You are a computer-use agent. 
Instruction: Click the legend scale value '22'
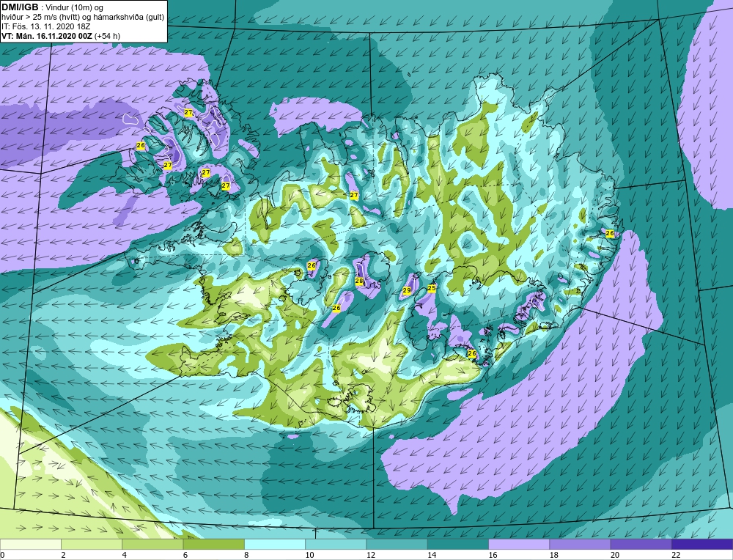(676, 555)
